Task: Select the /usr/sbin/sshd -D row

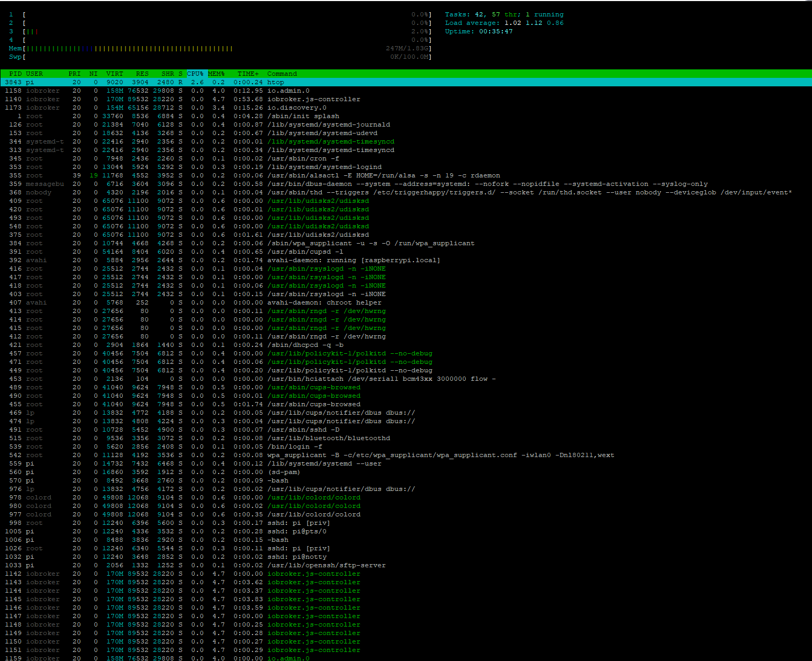Action: coord(406,430)
